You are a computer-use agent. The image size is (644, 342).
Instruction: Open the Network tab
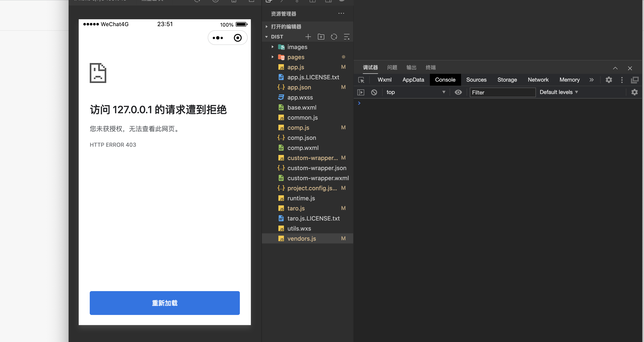[538, 80]
